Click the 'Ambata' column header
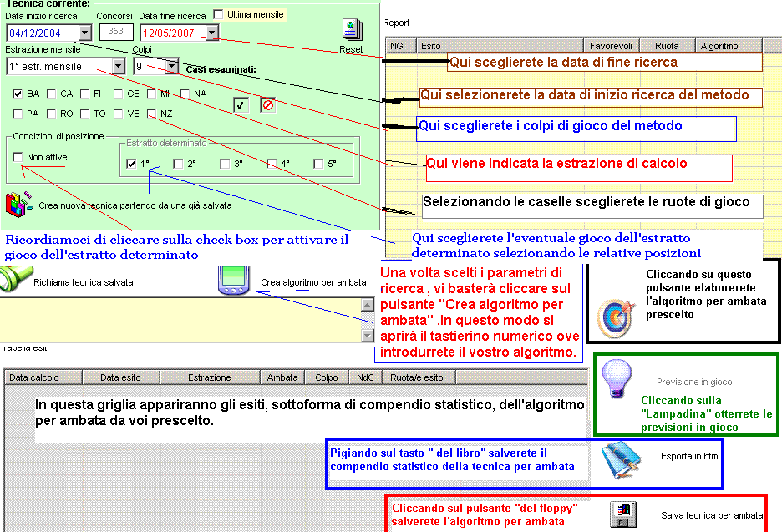 [x=282, y=377]
